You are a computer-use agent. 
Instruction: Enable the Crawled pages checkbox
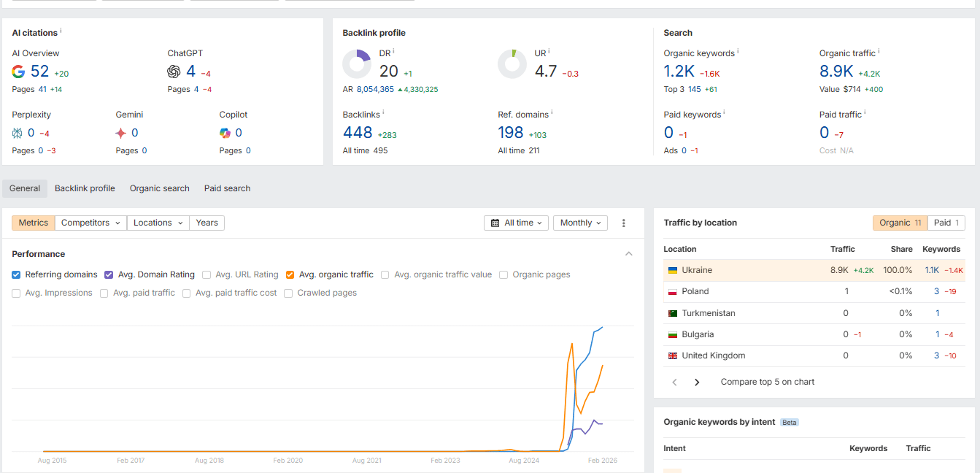(288, 293)
